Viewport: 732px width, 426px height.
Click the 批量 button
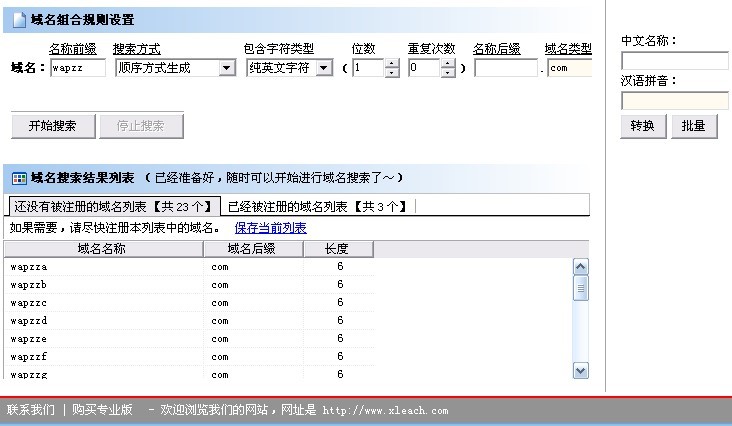pos(693,126)
